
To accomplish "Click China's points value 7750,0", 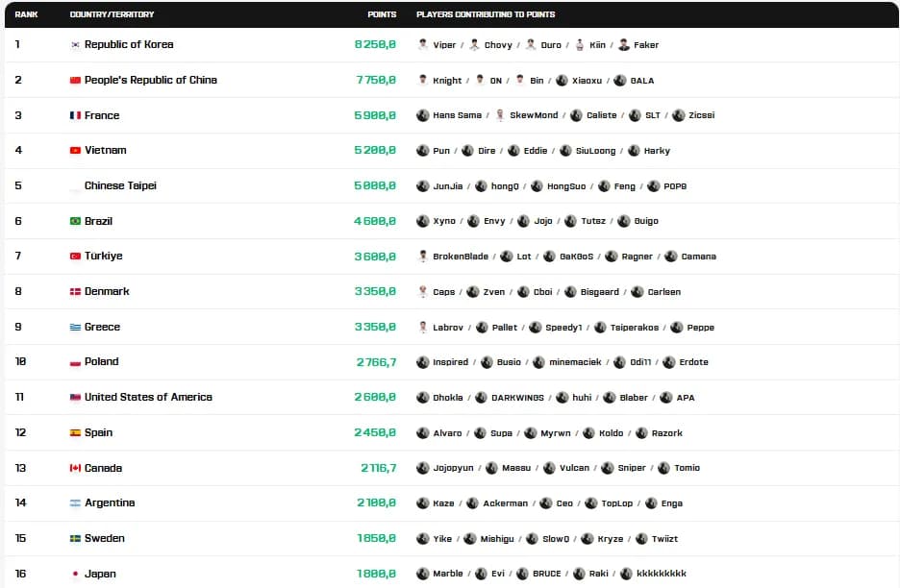I will (376, 80).
